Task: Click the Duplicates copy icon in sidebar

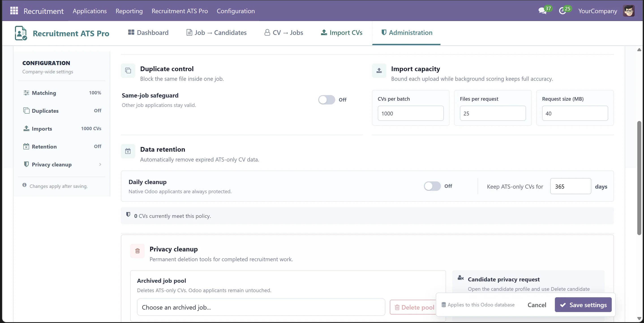Action: [x=26, y=110]
